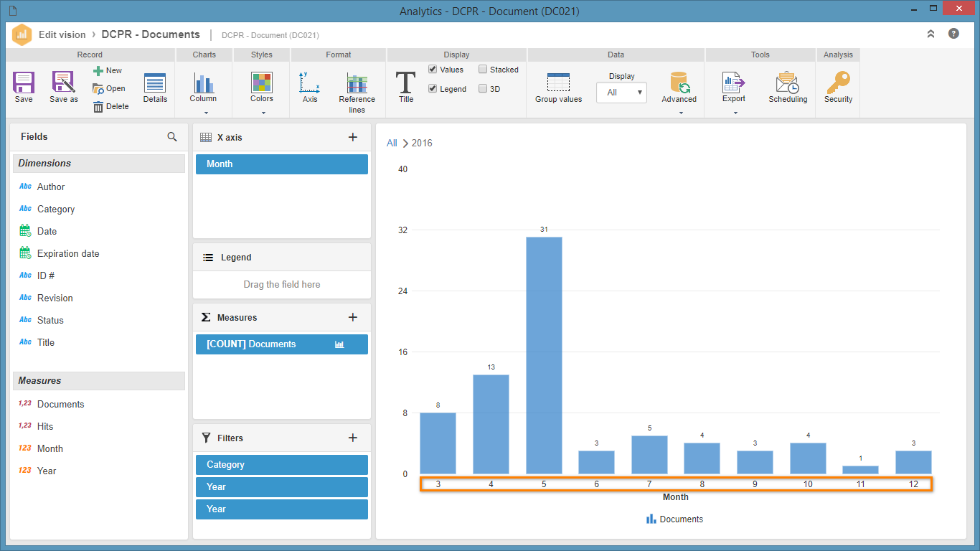Enable the Stacked checkbox
This screenshot has height=551, width=980.
[x=483, y=70]
